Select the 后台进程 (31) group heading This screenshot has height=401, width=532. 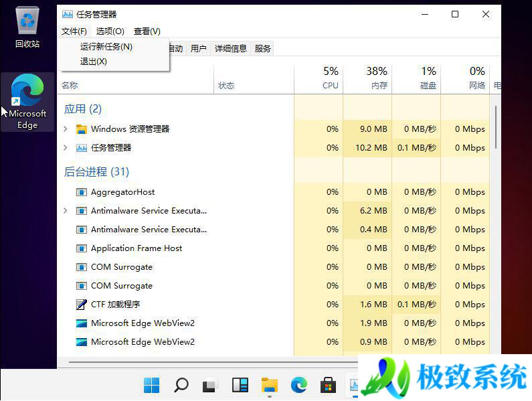point(96,172)
